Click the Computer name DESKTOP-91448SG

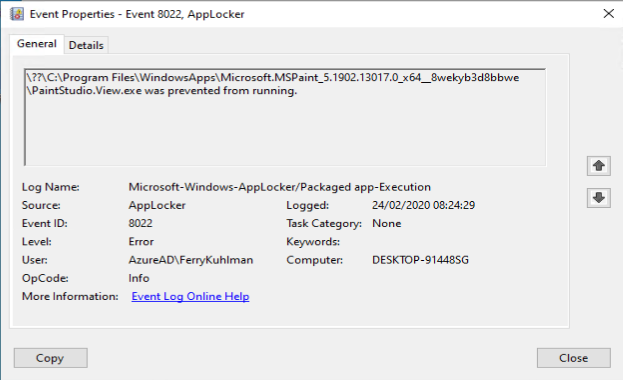[420, 260]
